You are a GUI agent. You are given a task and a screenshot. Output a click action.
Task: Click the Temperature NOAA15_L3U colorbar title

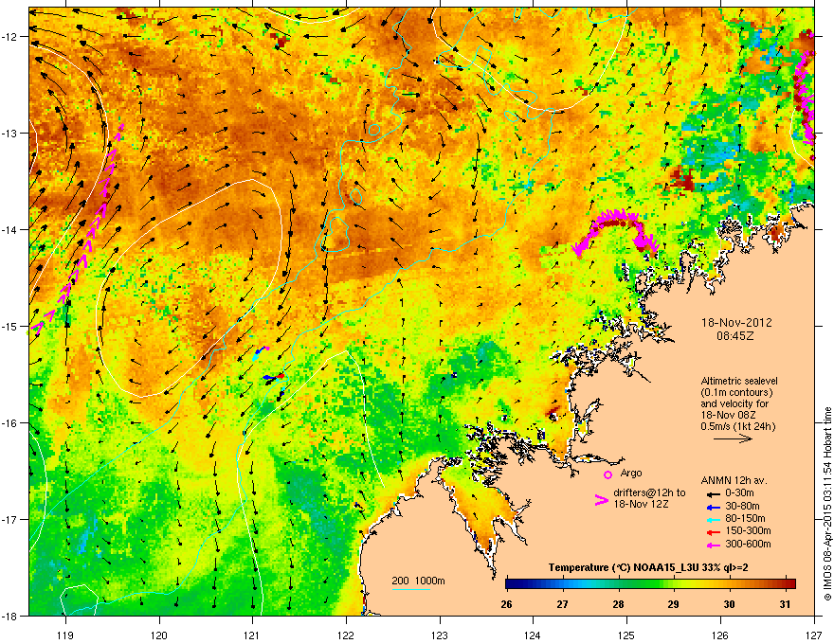point(648,567)
